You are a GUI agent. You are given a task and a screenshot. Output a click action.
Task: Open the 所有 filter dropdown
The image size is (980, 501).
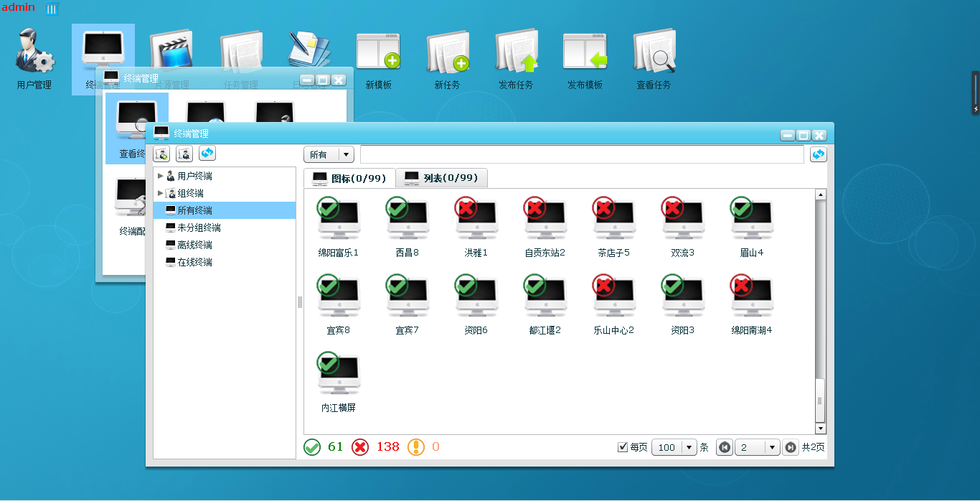click(x=329, y=154)
